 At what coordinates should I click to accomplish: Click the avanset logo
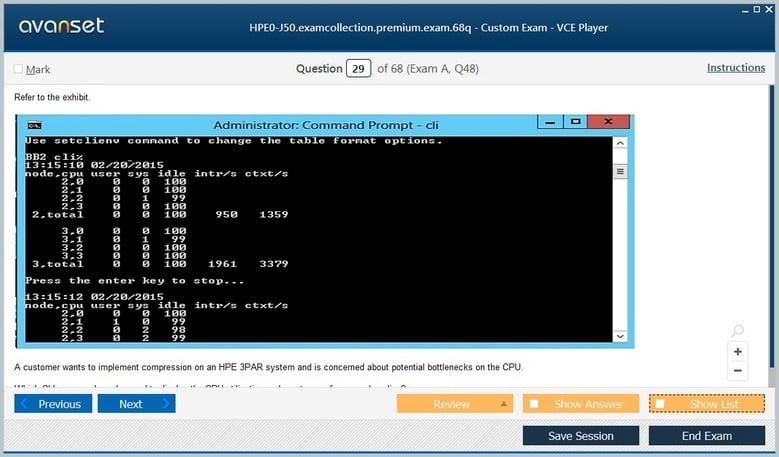pos(62,26)
